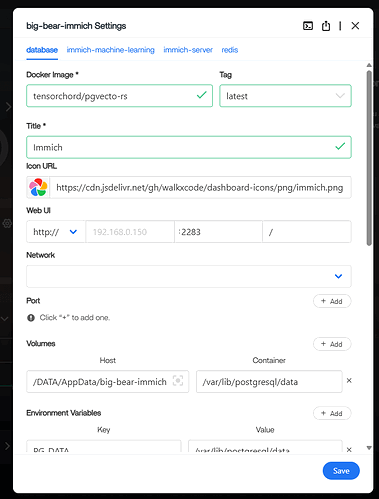
Task: Add a new Volumes entry
Action: (x=332, y=344)
